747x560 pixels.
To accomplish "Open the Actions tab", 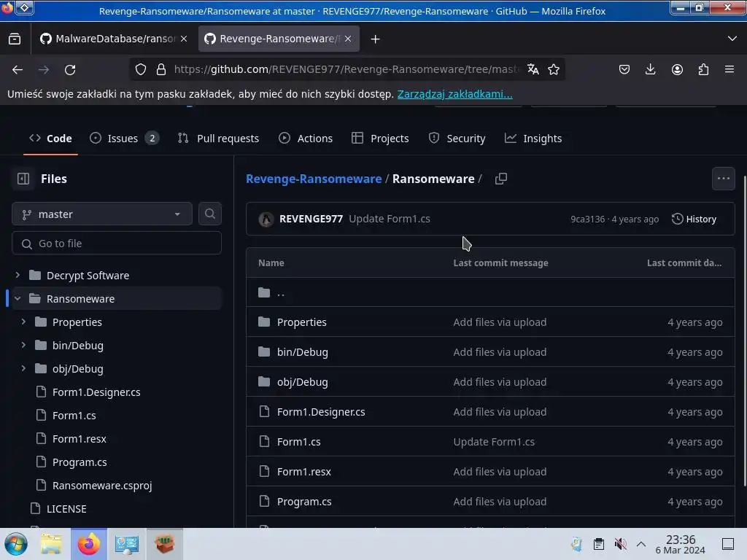I will pyautogui.click(x=306, y=139).
